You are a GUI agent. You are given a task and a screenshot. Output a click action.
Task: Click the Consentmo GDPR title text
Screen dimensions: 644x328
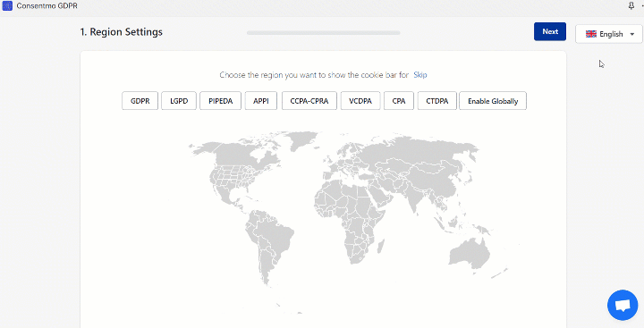tap(47, 6)
